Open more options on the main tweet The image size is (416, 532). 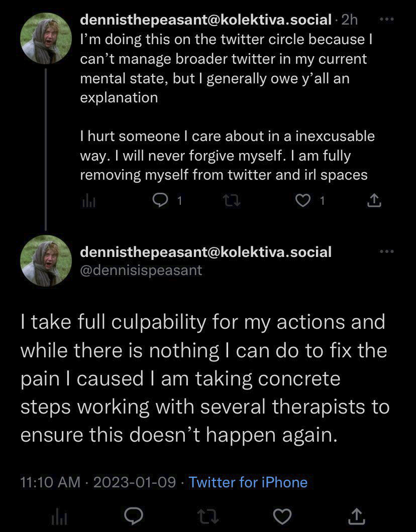tap(387, 251)
